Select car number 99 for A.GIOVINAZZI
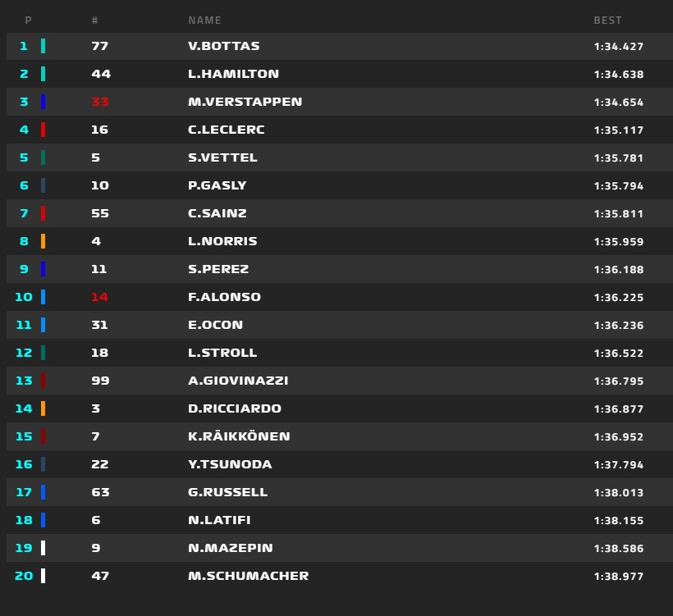673x616 pixels. click(x=100, y=381)
